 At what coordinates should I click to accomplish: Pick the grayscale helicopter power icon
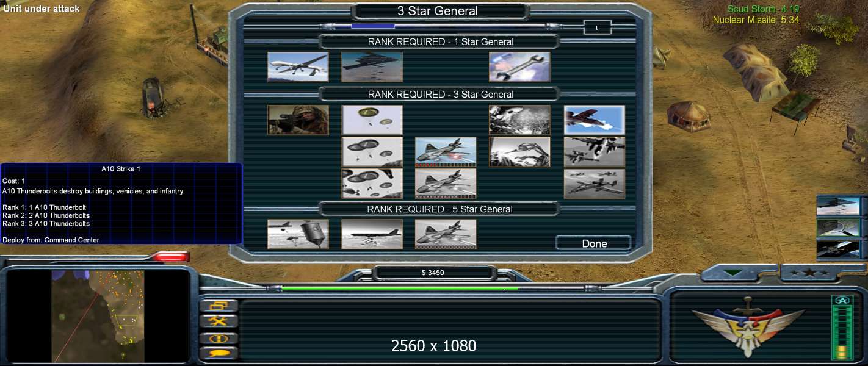pyautogui.click(x=519, y=152)
